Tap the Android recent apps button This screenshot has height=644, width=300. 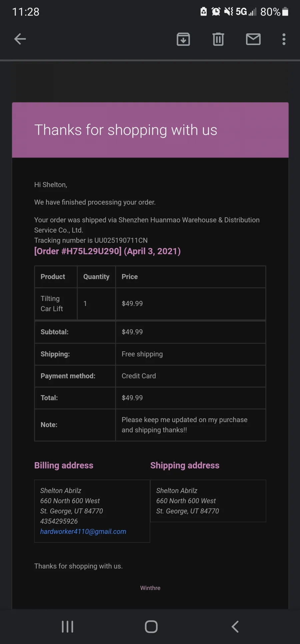pyautogui.click(x=68, y=627)
